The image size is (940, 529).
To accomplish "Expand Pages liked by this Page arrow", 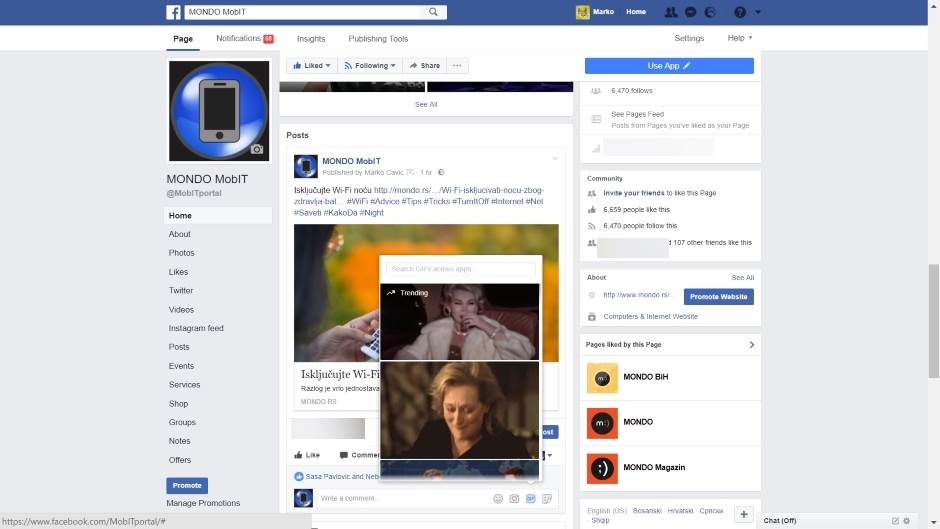I will point(751,345).
